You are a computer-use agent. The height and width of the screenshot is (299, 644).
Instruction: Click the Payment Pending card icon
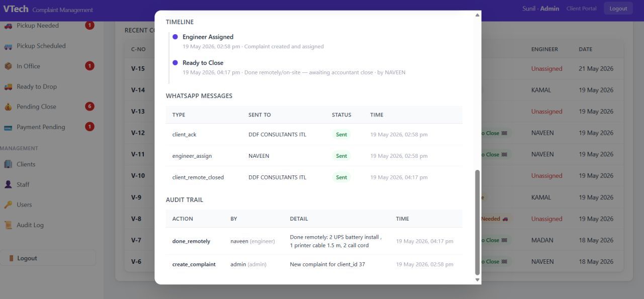coord(8,127)
